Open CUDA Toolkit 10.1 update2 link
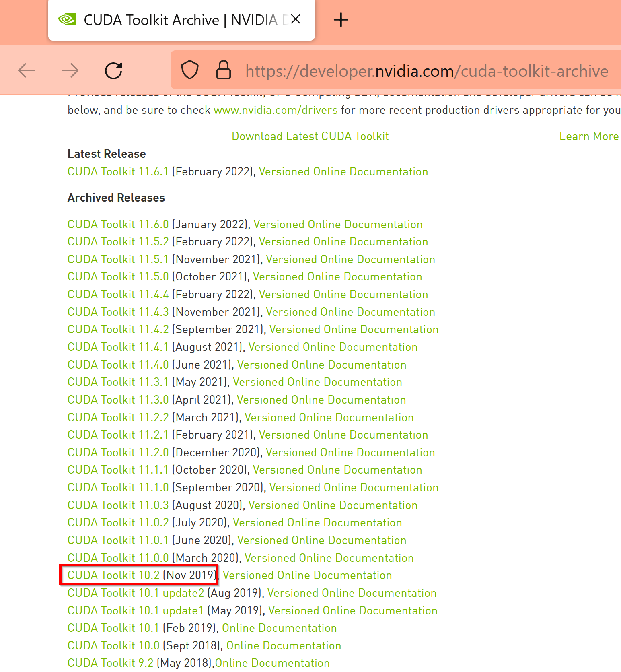This screenshot has width=621, height=672. (x=136, y=593)
